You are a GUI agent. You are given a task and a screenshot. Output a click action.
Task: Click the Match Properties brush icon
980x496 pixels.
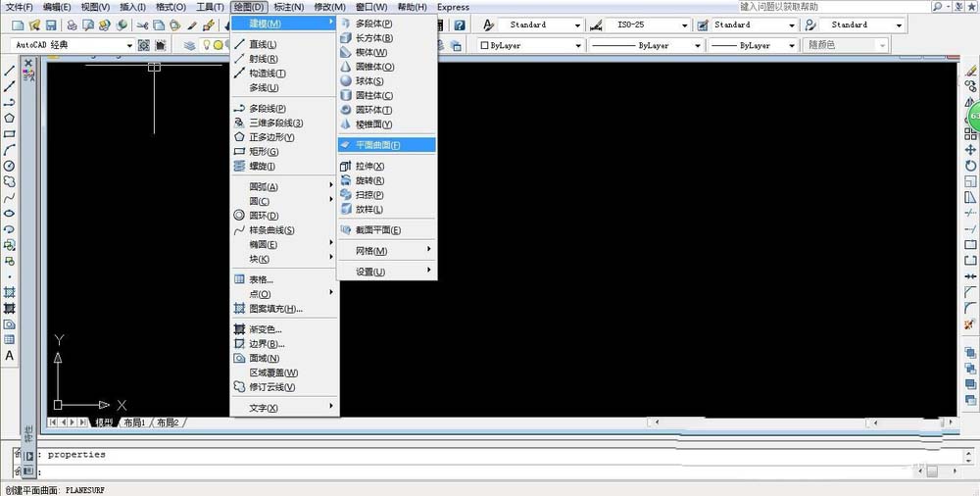(192, 25)
